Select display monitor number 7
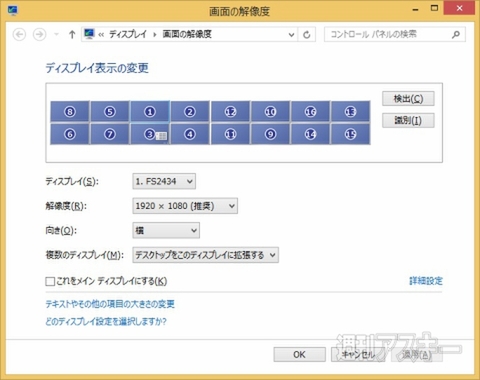The height and width of the screenshot is (380, 480). [110, 134]
